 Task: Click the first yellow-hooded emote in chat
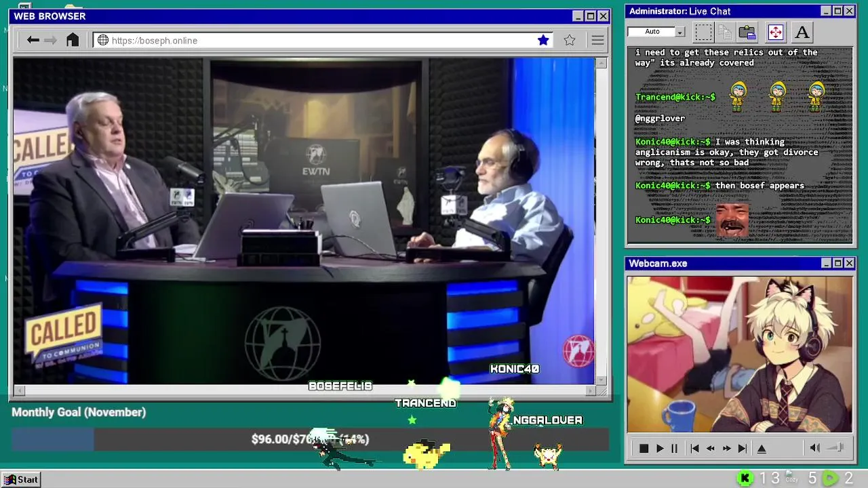(738, 96)
